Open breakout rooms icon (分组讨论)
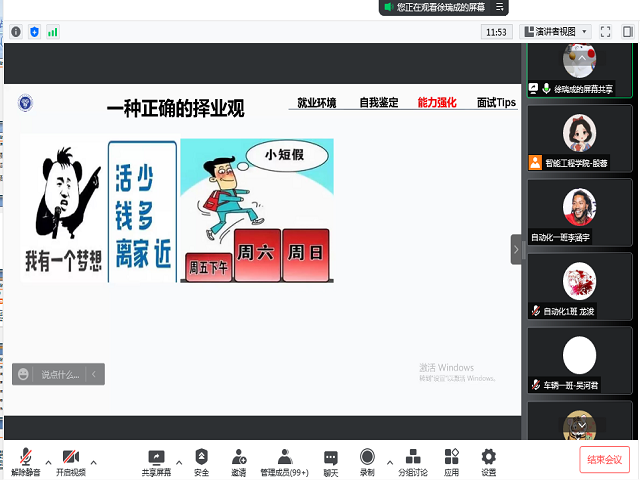 412,459
